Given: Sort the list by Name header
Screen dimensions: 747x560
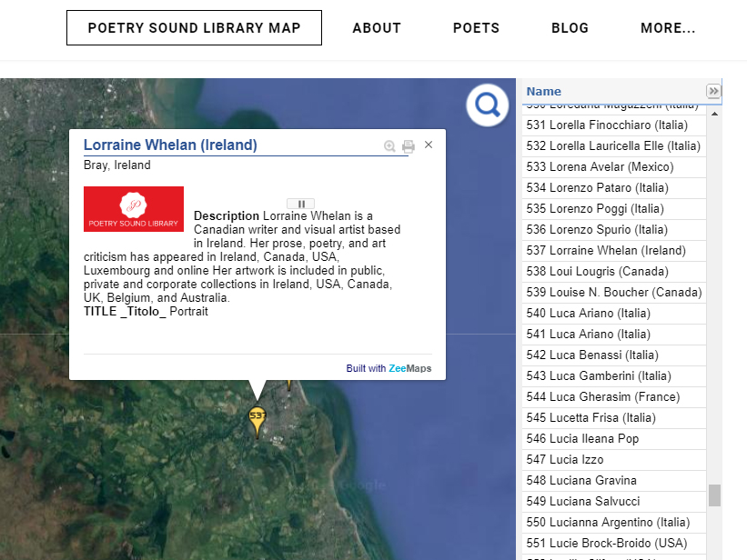Looking at the screenshot, I should tap(544, 91).
